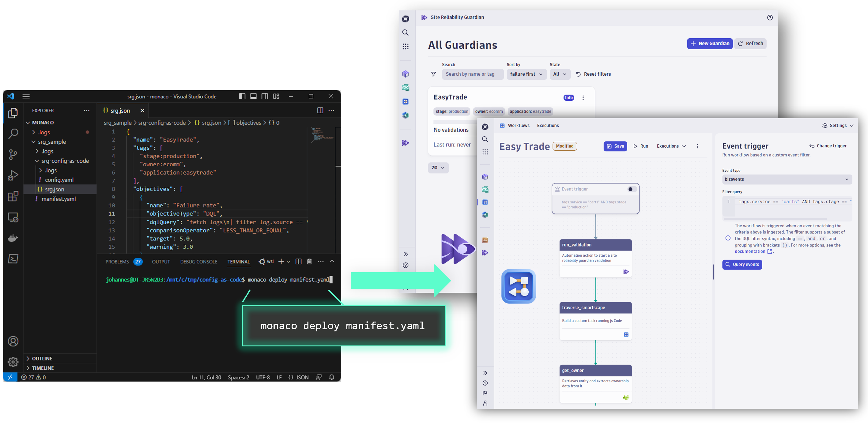868x430 pixels.
Task: Open search icon in Guardian window sidebar
Action: pos(405,33)
